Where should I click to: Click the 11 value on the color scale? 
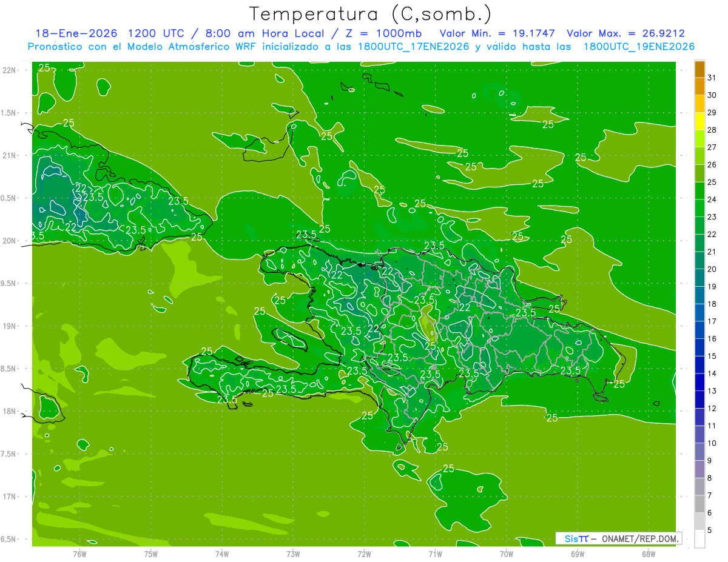712,426
